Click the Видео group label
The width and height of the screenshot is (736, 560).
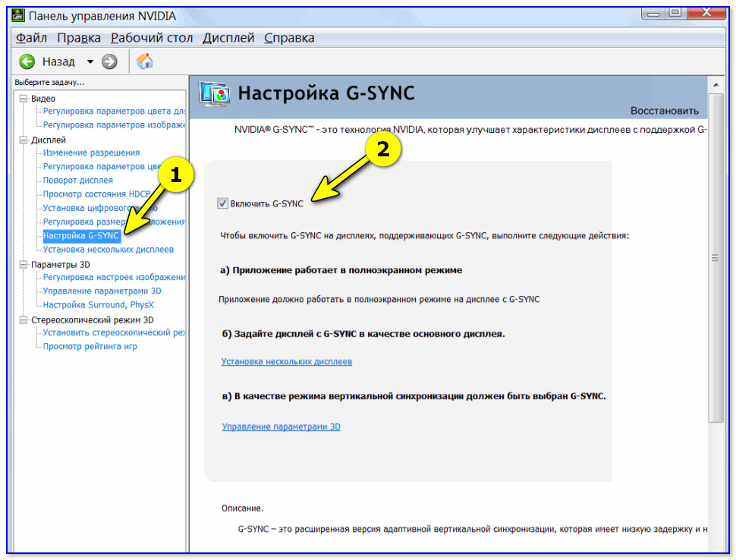(x=43, y=99)
